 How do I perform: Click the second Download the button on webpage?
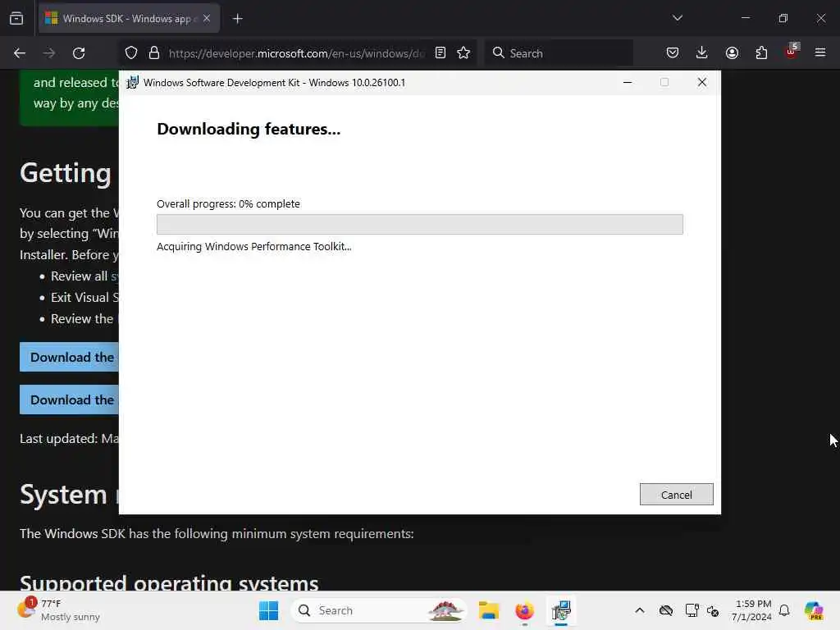70,399
